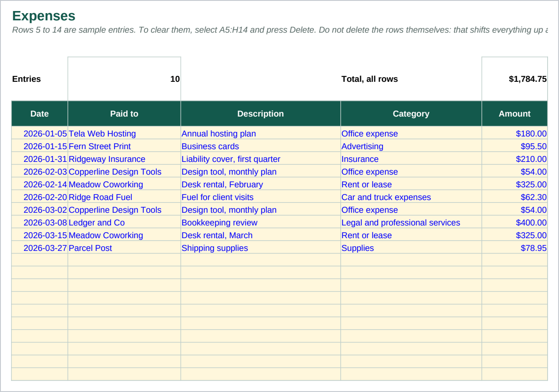Select the Amount column header
The image size is (559, 392).
[x=515, y=114]
